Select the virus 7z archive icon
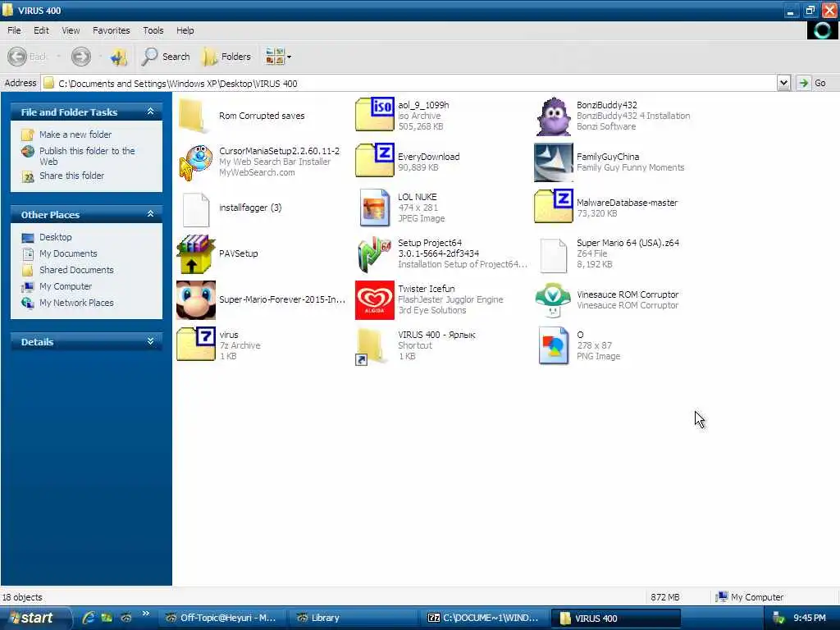The image size is (840, 630). pyautogui.click(x=195, y=344)
